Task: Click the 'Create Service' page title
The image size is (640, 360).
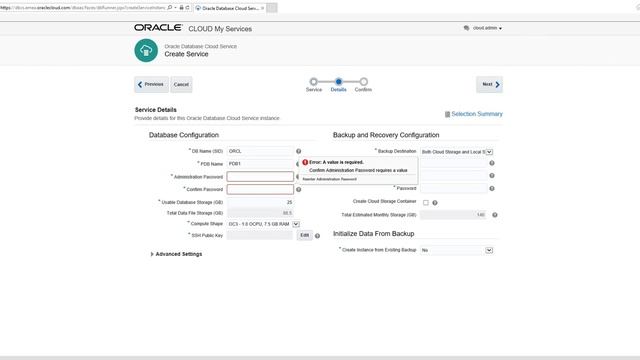Action: tap(187, 54)
